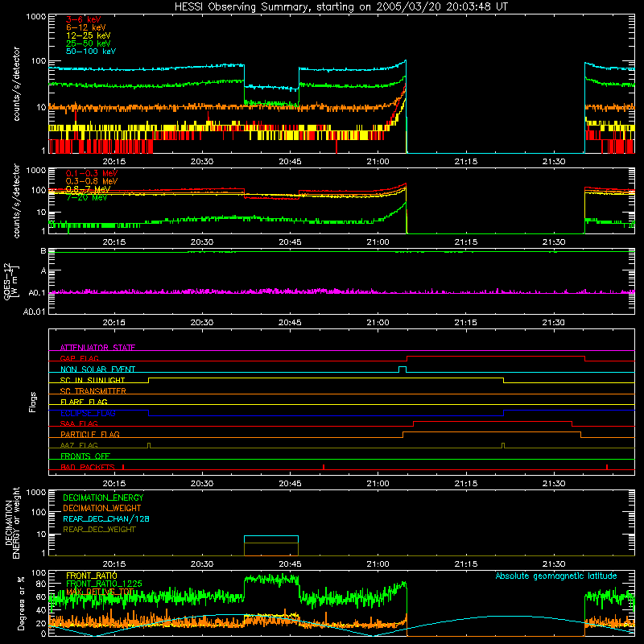Click the AAZ_FLAG label
This screenshot has height=644, width=644.
point(79,445)
